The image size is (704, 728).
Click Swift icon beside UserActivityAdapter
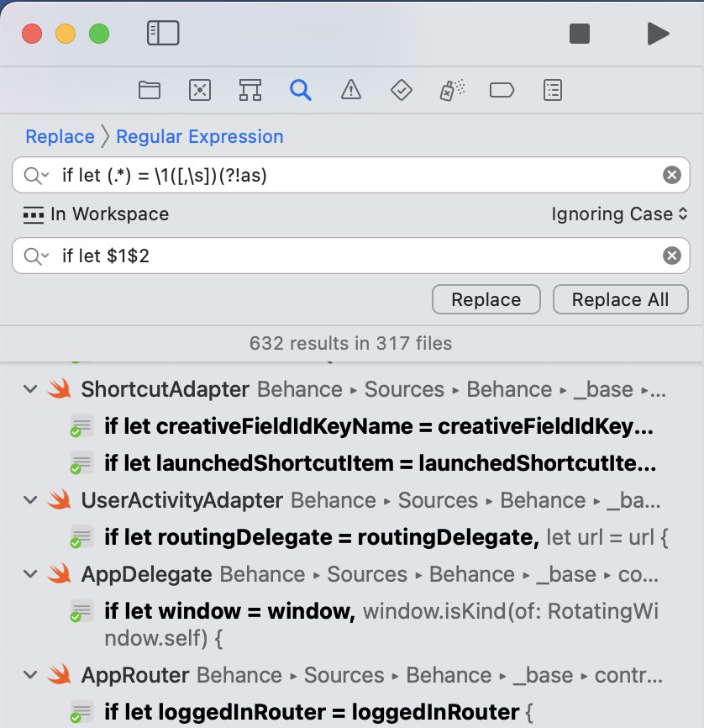coord(60,499)
